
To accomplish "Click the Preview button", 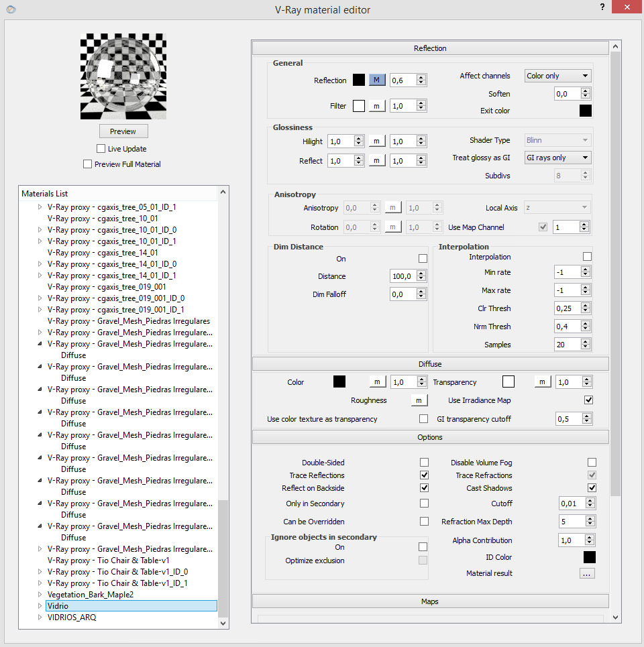I will click(123, 131).
